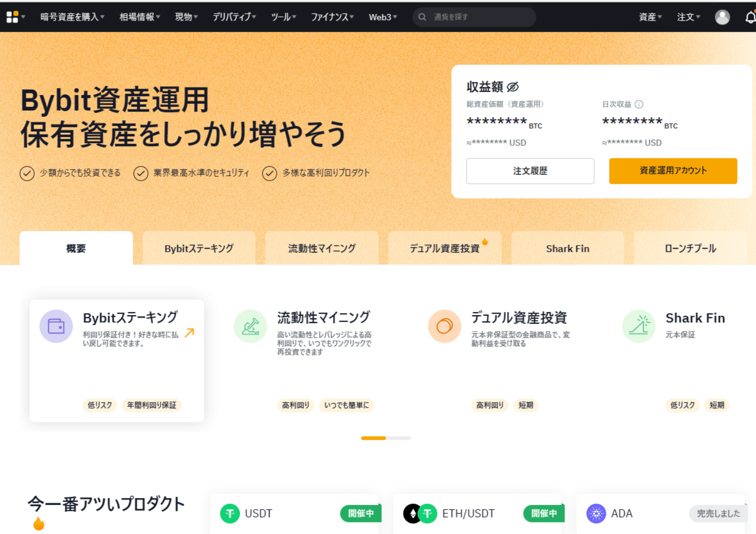
Task: Open the notifications bell icon
Action: (x=750, y=17)
